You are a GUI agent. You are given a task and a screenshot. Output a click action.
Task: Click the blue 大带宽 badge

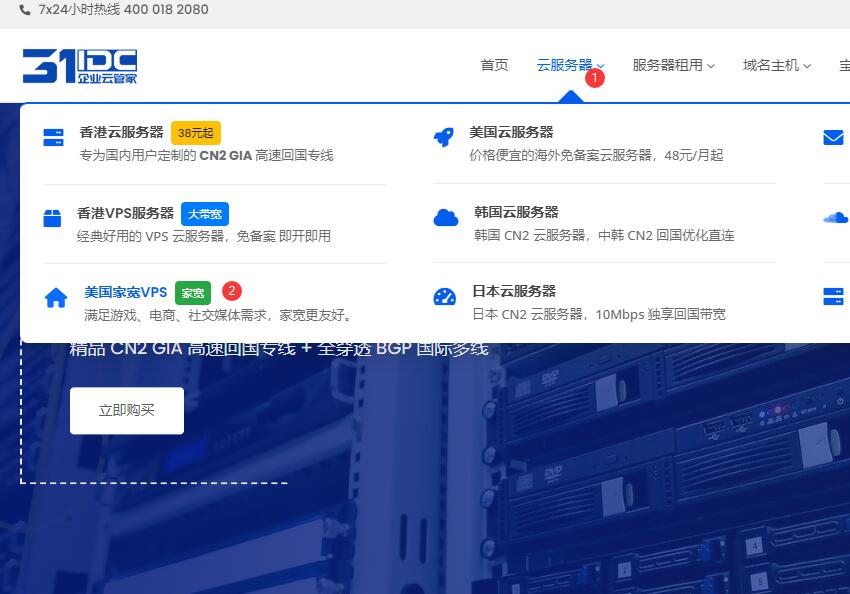pos(205,214)
